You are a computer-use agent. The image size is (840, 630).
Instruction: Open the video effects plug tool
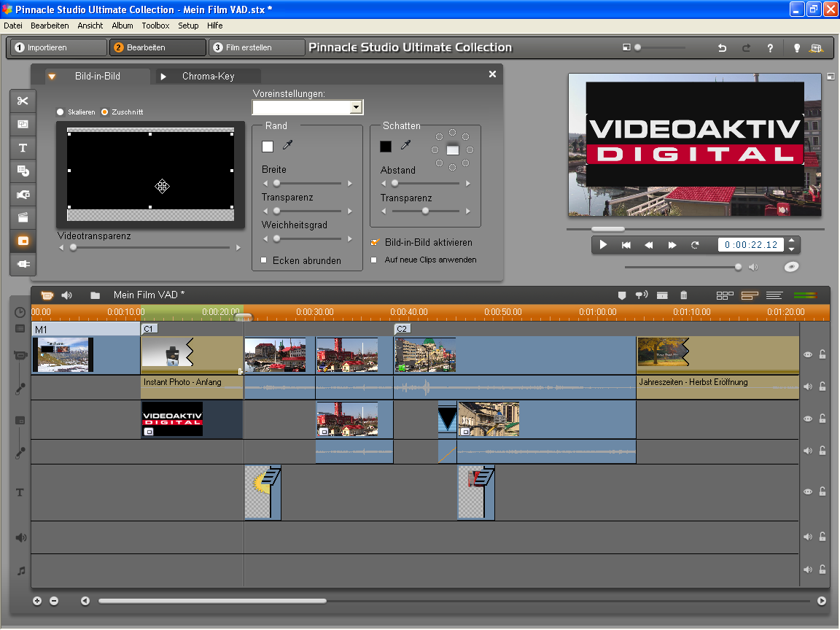click(23, 264)
